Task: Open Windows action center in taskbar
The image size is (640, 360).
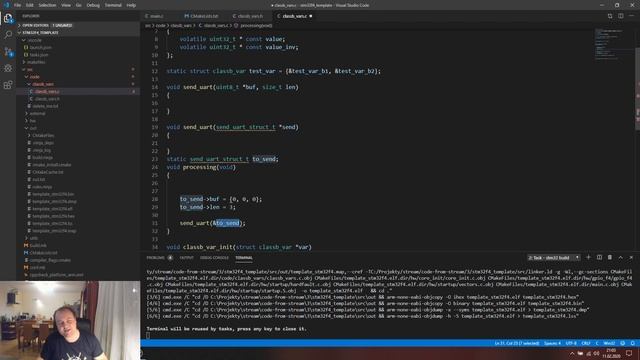Action: pyautogui.click(x=629, y=353)
